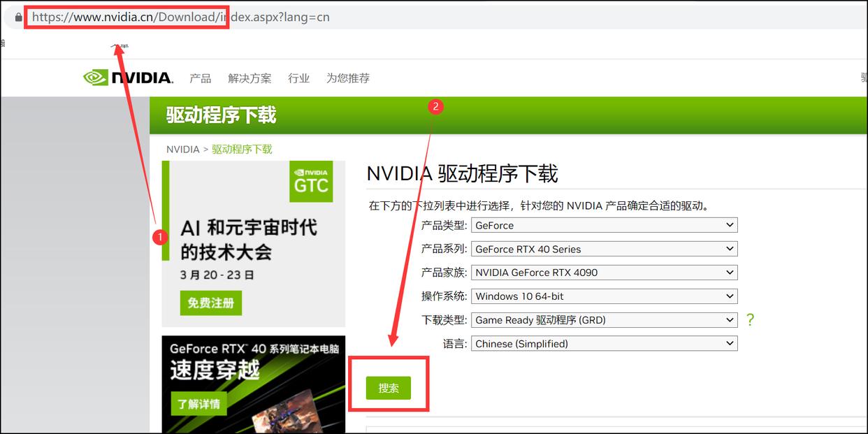Viewport: 868px width, 434px height.
Task: Click the NVIDIA logo in the top navigation
Action: coord(127,77)
